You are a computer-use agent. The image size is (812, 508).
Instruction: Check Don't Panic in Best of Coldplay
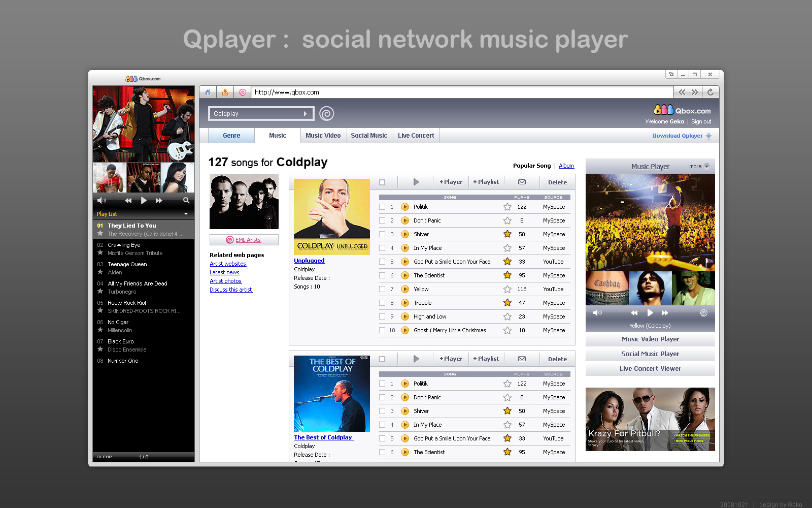[382, 397]
